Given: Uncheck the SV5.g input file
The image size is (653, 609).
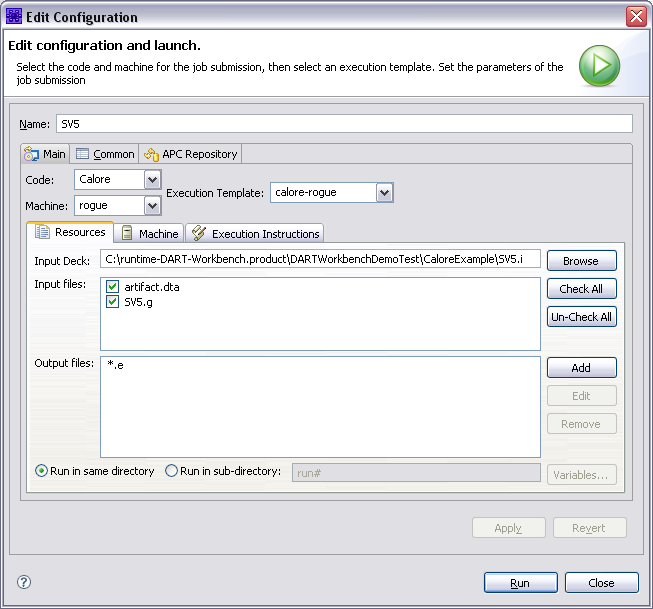Looking at the screenshot, I should click(112, 302).
